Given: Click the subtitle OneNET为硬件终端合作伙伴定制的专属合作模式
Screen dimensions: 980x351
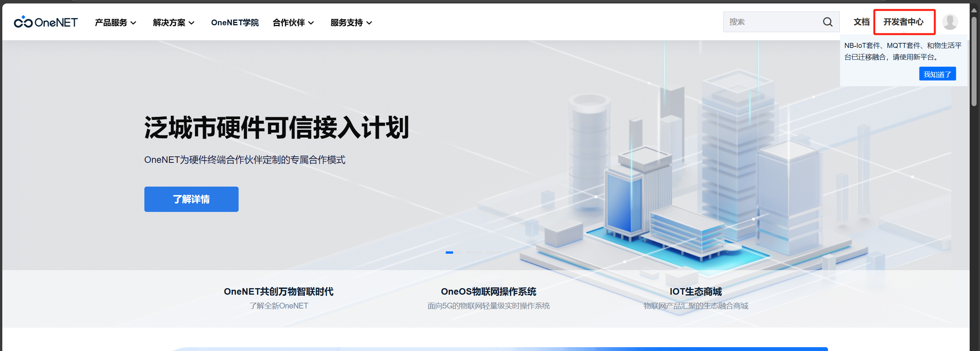Looking at the screenshot, I should click(x=245, y=160).
